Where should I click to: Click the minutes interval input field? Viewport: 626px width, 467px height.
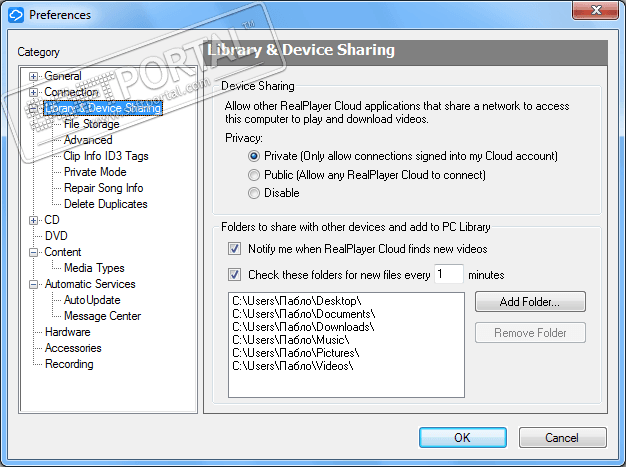(x=449, y=274)
